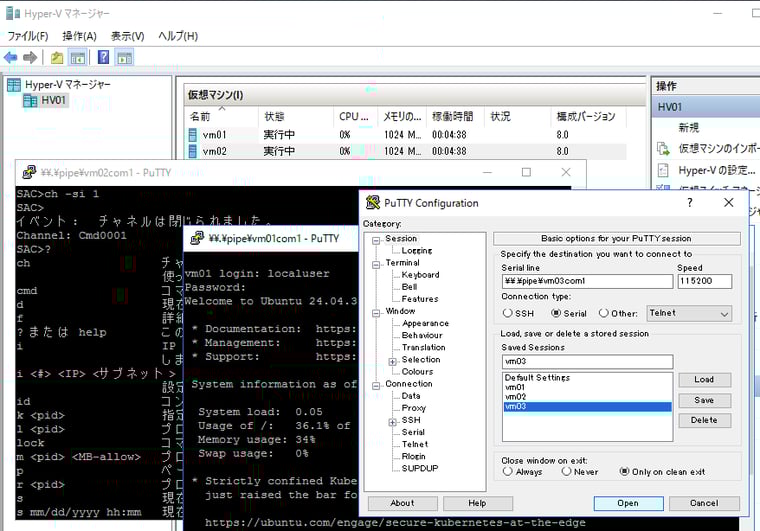
Task: Open the Telnet protocol dropdown
Action: [689, 313]
